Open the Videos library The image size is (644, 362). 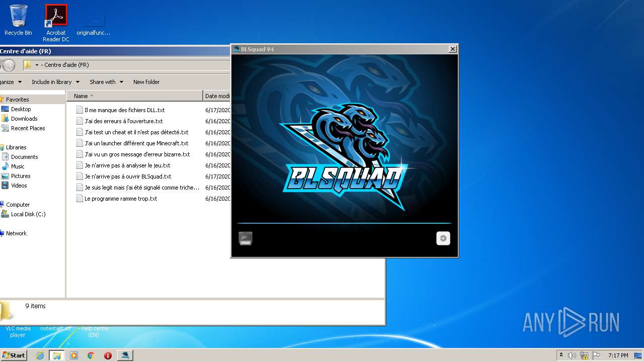pos(19,186)
